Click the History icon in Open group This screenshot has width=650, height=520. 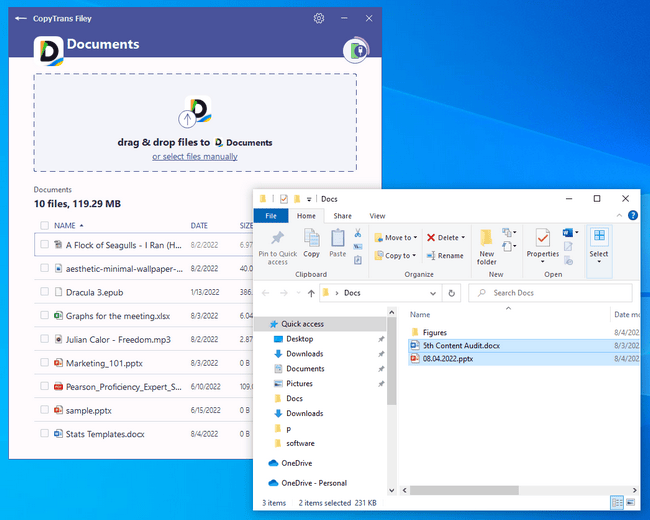pos(568,261)
